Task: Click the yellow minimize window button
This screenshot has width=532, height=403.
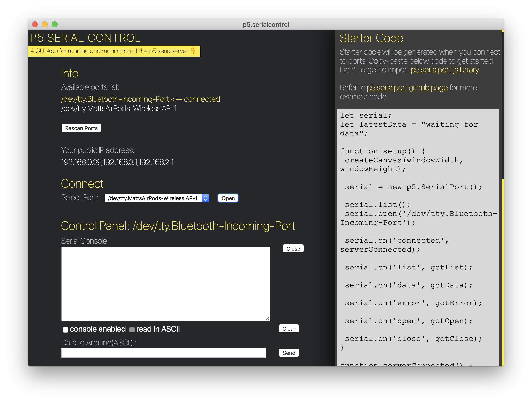Action: (45, 24)
